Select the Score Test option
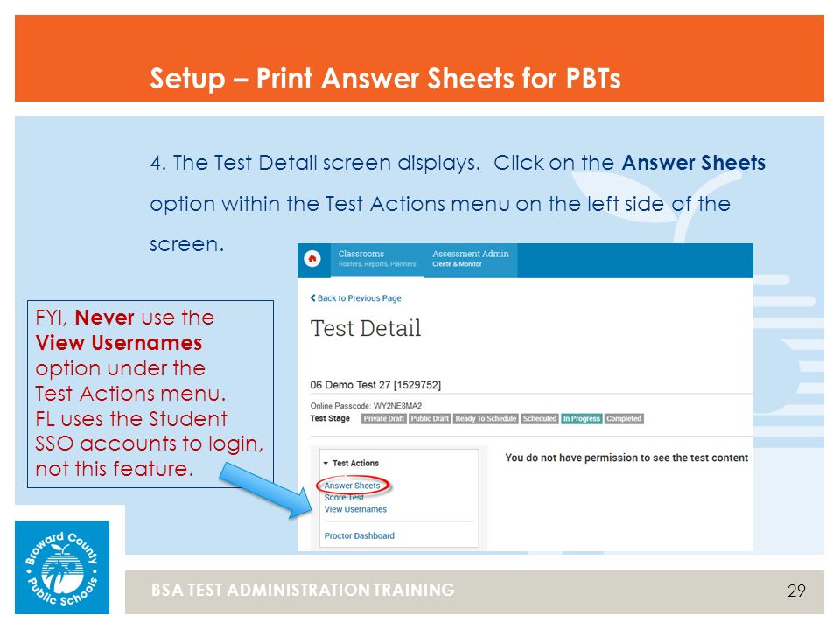 pyautogui.click(x=344, y=498)
